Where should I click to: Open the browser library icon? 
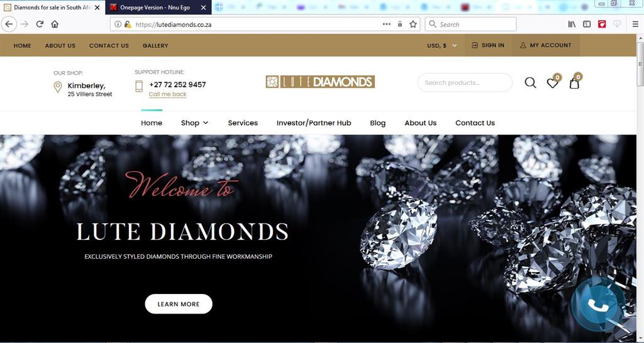click(572, 24)
